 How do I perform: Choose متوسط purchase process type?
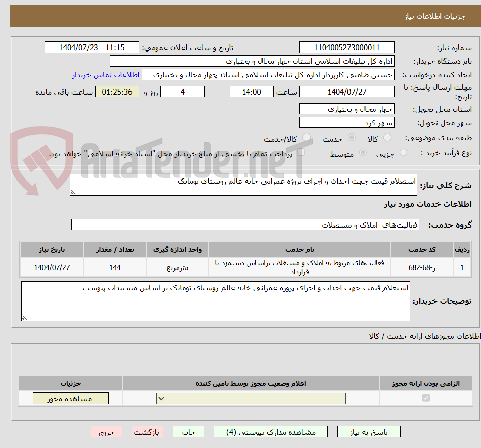pos(363,152)
